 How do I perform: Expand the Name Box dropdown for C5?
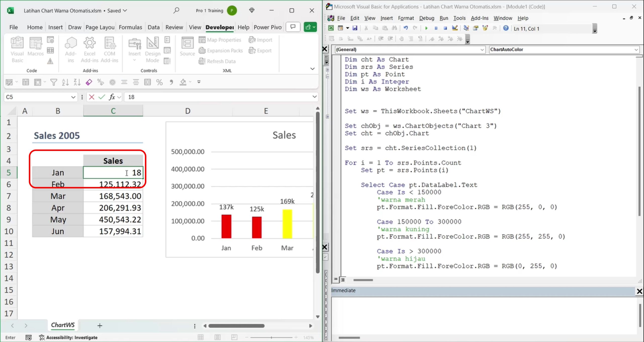click(73, 97)
